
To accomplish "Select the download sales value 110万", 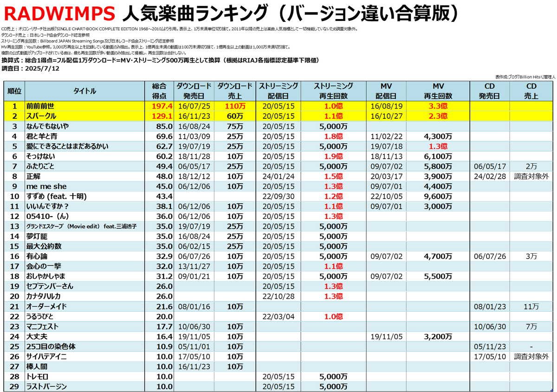I will 235,107.
